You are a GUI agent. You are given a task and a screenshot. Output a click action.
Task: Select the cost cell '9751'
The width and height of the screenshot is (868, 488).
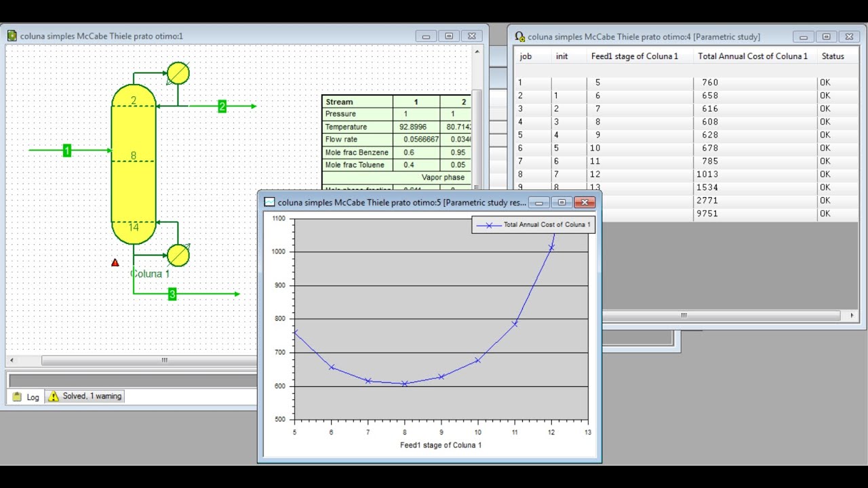[x=707, y=213]
